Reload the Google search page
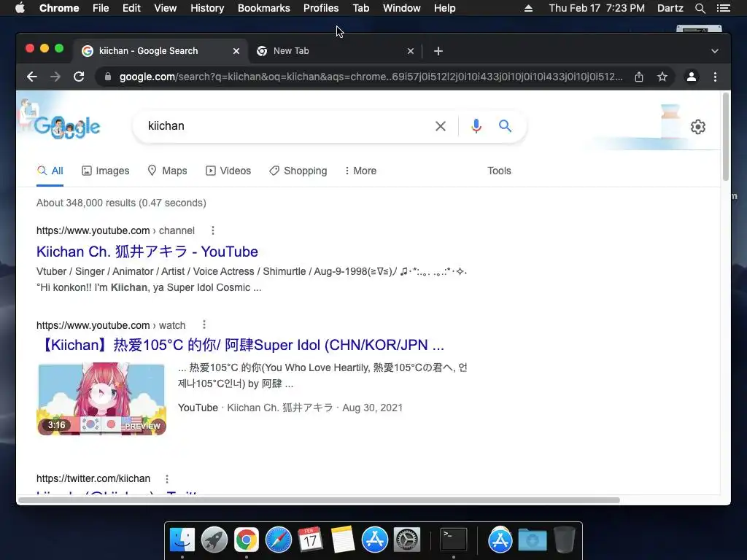The image size is (747, 560). (x=79, y=77)
